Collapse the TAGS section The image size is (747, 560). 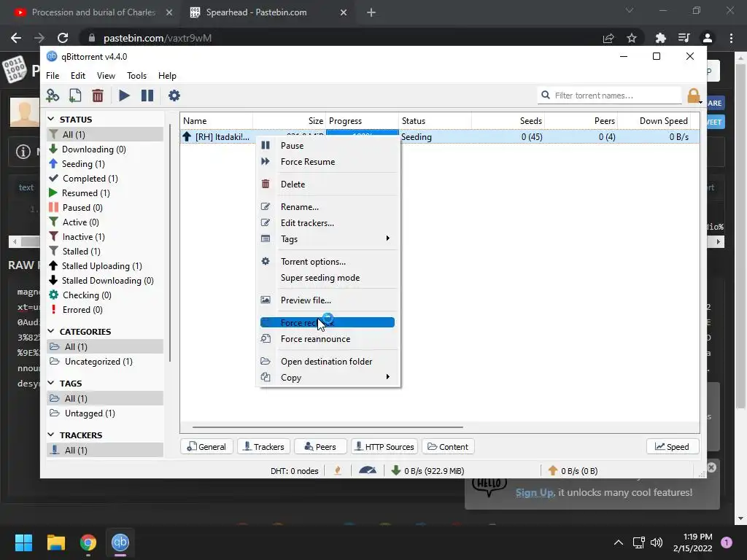click(x=51, y=383)
